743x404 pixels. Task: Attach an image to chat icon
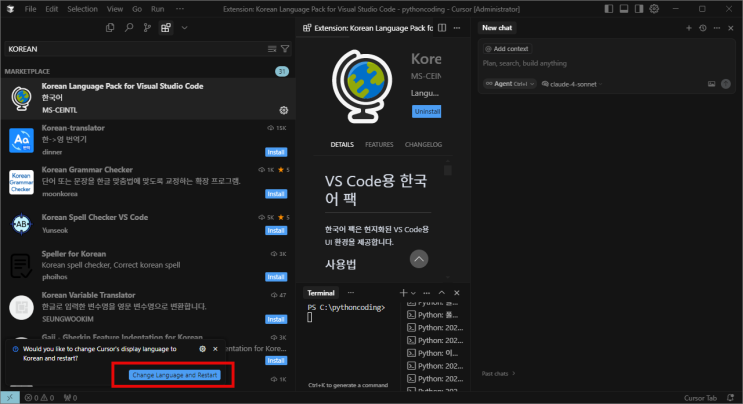click(x=711, y=84)
